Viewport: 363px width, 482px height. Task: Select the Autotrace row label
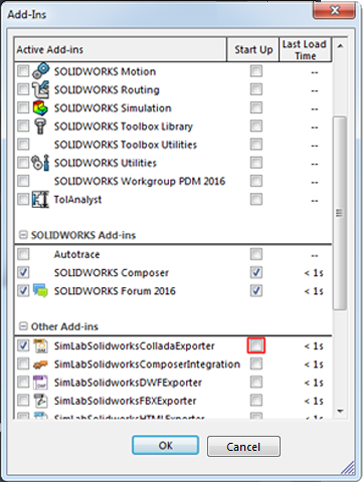77,254
